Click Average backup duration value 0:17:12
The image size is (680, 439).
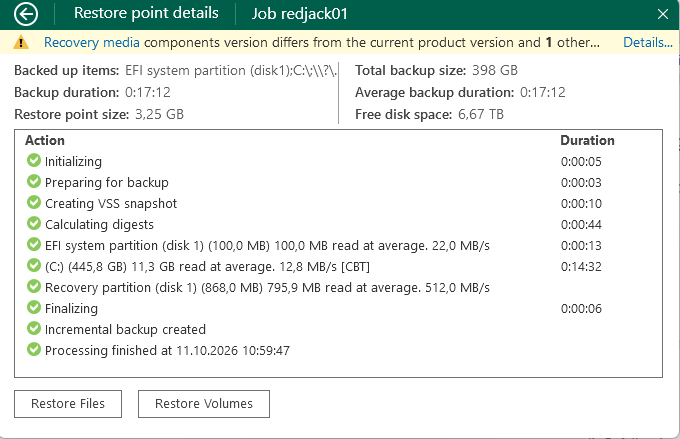[x=543, y=92]
